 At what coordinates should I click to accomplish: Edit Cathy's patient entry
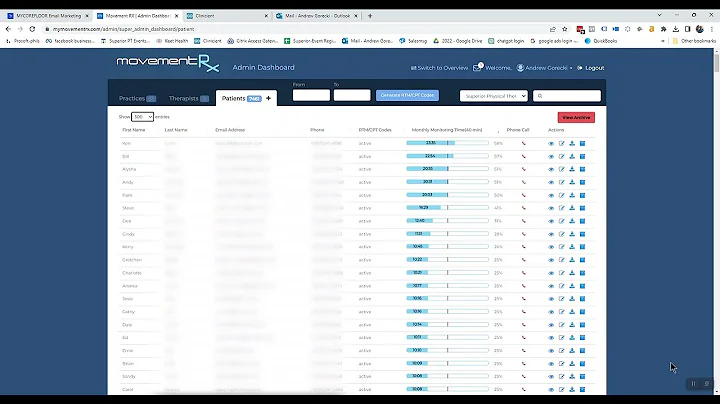click(x=562, y=312)
